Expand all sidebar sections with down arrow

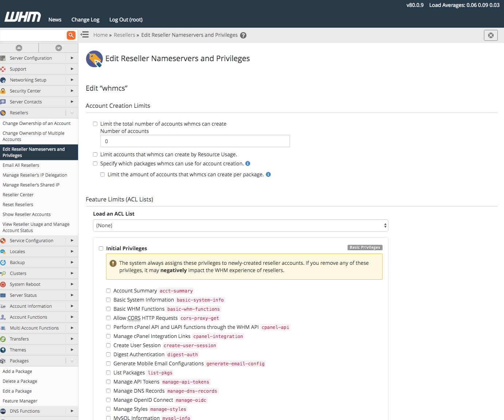pyautogui.click(x=59, y=48)
